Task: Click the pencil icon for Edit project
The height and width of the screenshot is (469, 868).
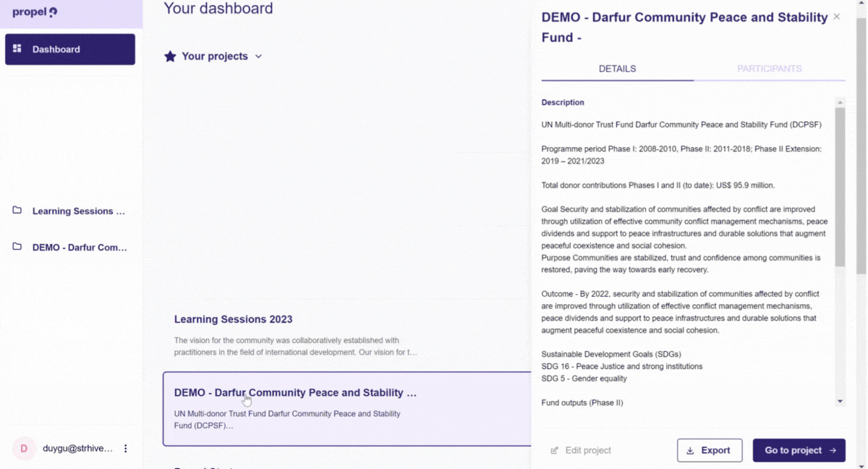Action: pyautogui.click(x=555, y=450)
